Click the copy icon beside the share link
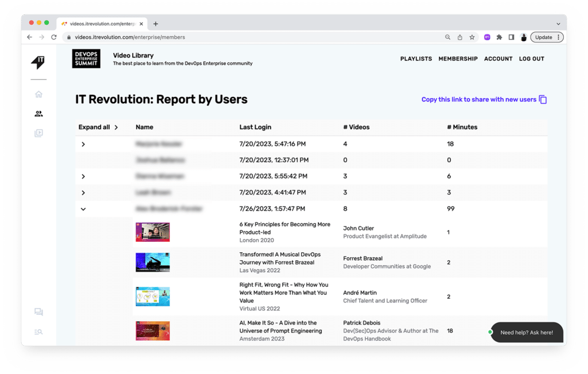The image size is (588, 374). [543, 99]
